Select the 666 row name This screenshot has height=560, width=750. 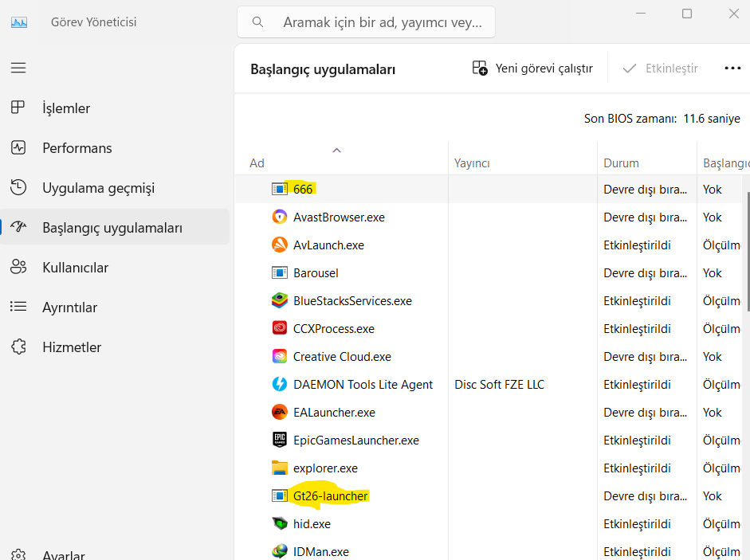(303, 190)
